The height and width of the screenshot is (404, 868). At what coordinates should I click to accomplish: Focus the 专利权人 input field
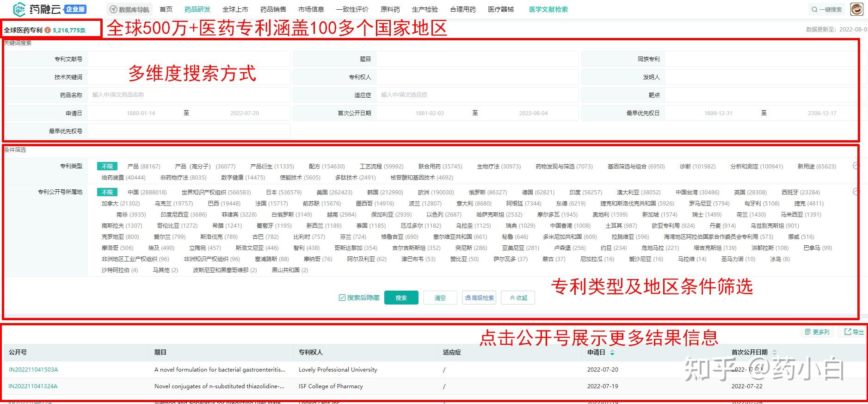click(477, 77)
